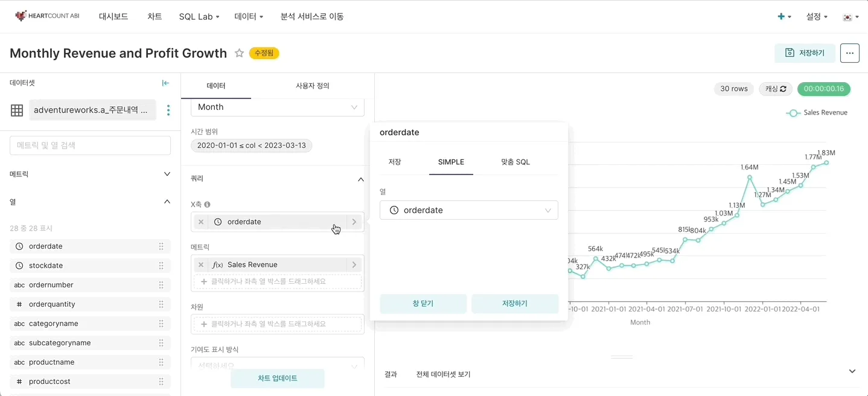Remove Sales Revenue metric with X icon
Screen dimensions: 868x396
click(201, 265)
